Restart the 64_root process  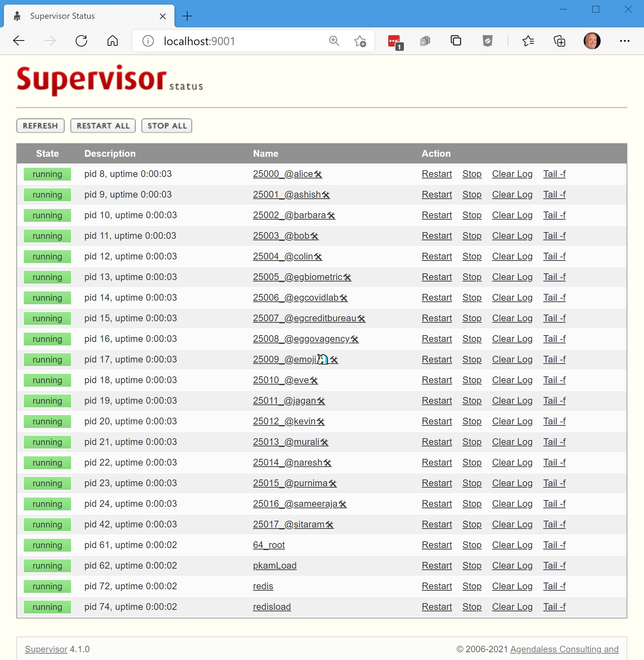437,545
